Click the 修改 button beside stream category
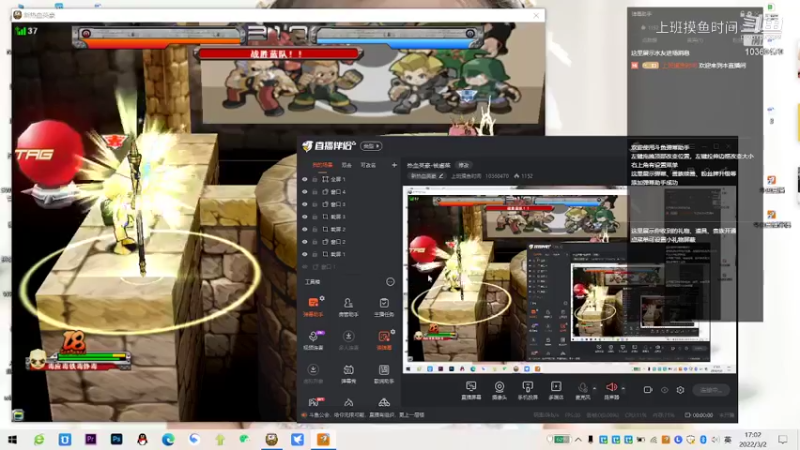The image size is (800, 450). (463, 165)
